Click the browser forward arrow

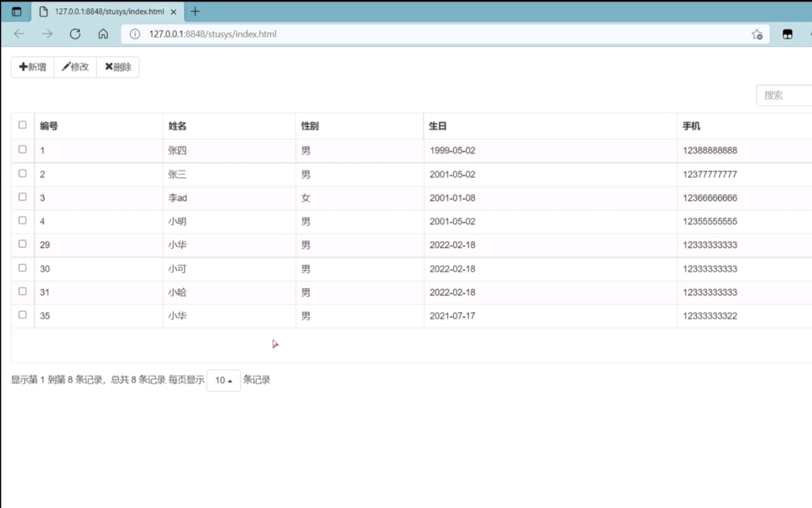click(x=47, y=34)
